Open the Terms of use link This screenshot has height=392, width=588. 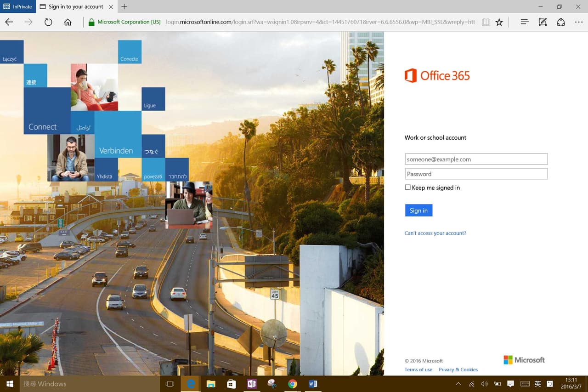click(418, 369)
